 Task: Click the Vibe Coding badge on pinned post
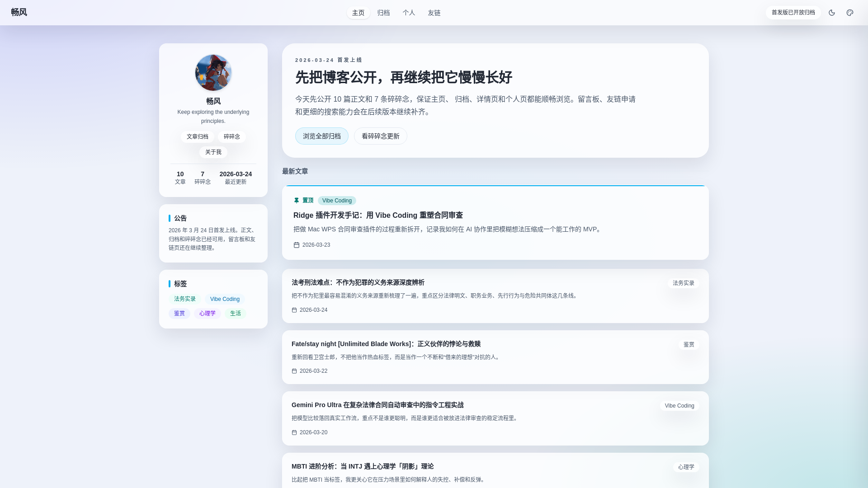tap(337, 201)
